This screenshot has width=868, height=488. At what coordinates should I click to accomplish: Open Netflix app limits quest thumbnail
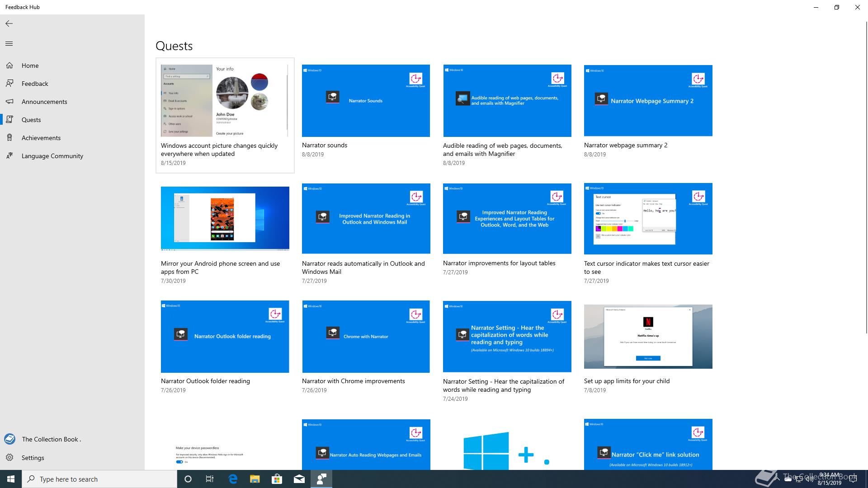tap(648, 337)
